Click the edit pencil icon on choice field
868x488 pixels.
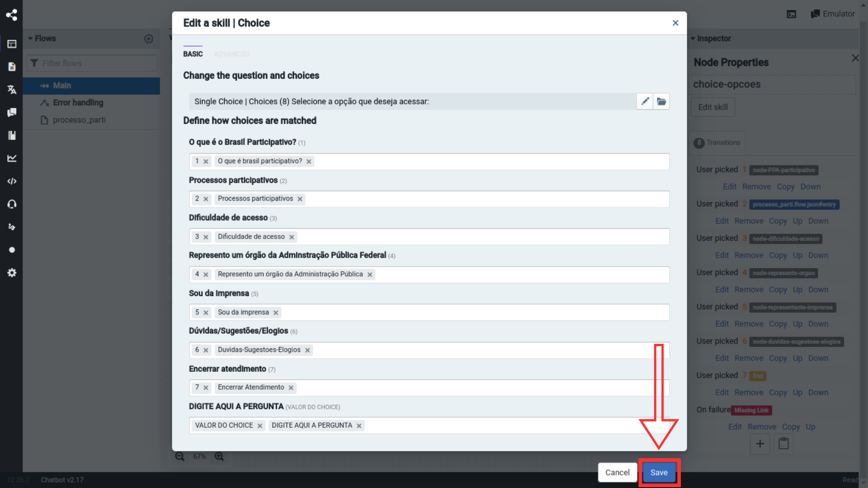click(645, 101)
